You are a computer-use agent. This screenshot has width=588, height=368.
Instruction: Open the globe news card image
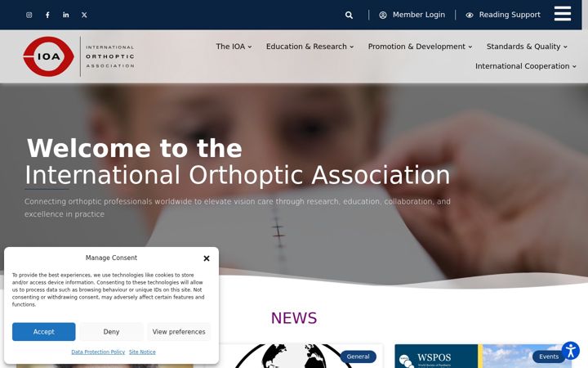(x=293, y=356)
